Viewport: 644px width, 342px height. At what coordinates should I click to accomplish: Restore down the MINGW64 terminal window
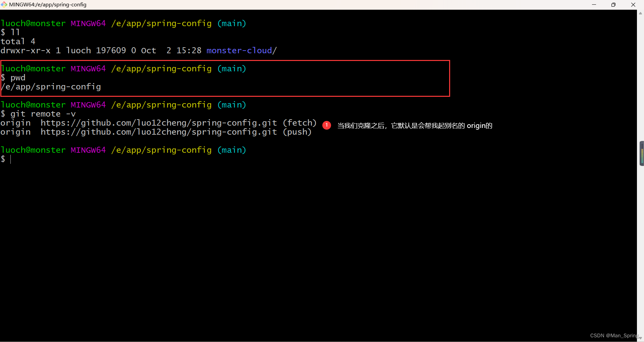(613, 5)
